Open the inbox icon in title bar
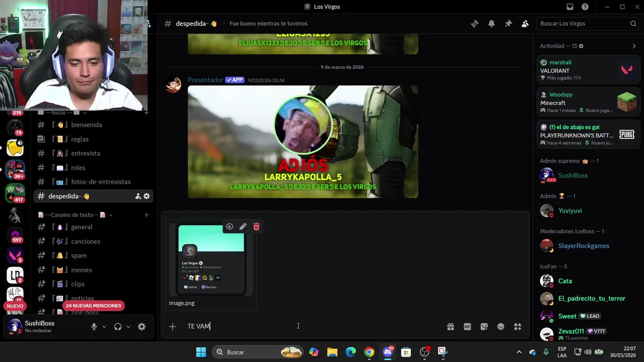The image size is (644, 362). [570, 7]
